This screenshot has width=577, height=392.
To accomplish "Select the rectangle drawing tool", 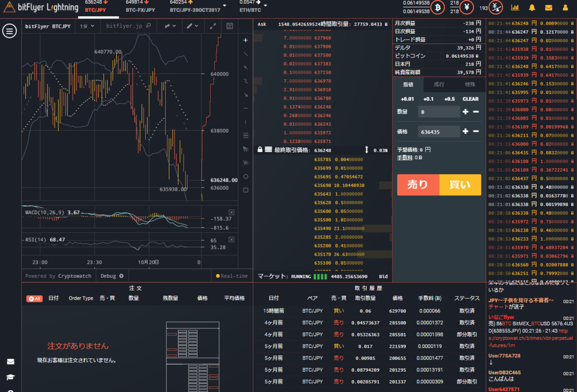I will pyautogui.click(x=246, y=190).
